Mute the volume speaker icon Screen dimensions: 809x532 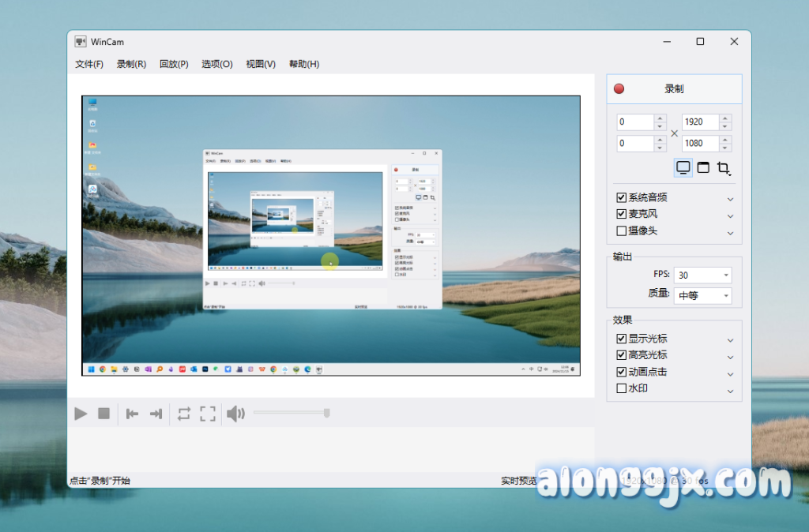point(235,414)
